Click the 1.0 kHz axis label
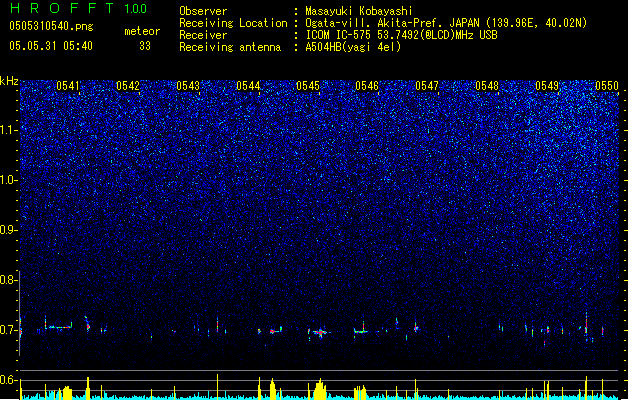The width and height of the screenshot is (629, 400). (x=9, y=180)
